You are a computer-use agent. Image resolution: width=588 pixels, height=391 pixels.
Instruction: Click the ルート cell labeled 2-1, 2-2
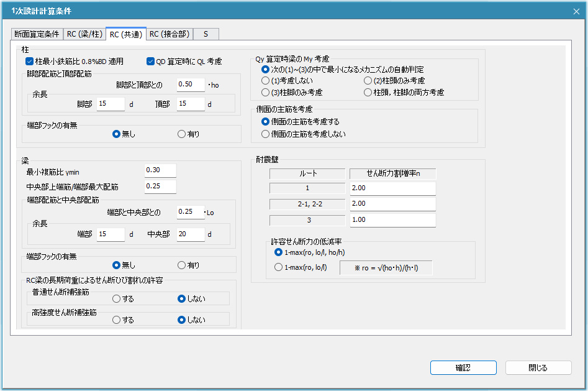pos(307,205)
